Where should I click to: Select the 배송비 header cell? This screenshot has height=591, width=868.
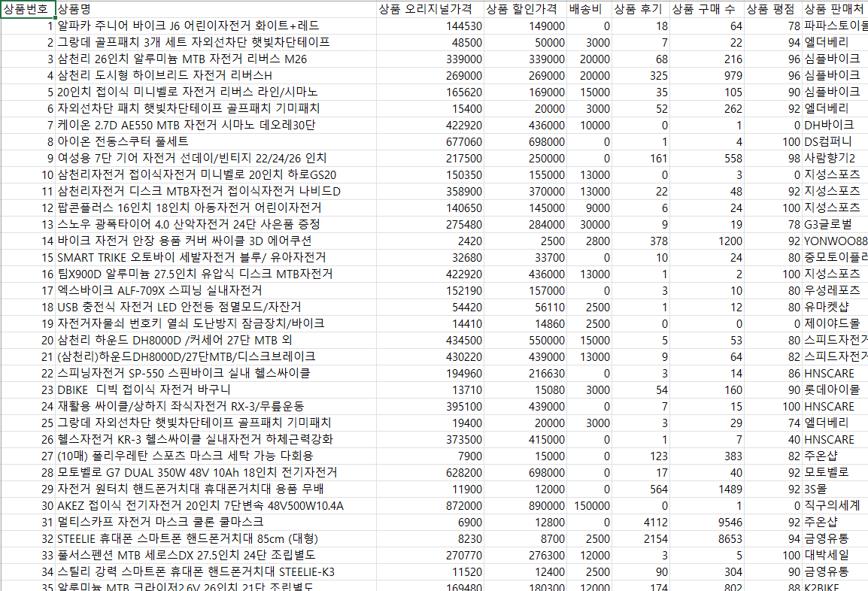(x=589, y=9)
